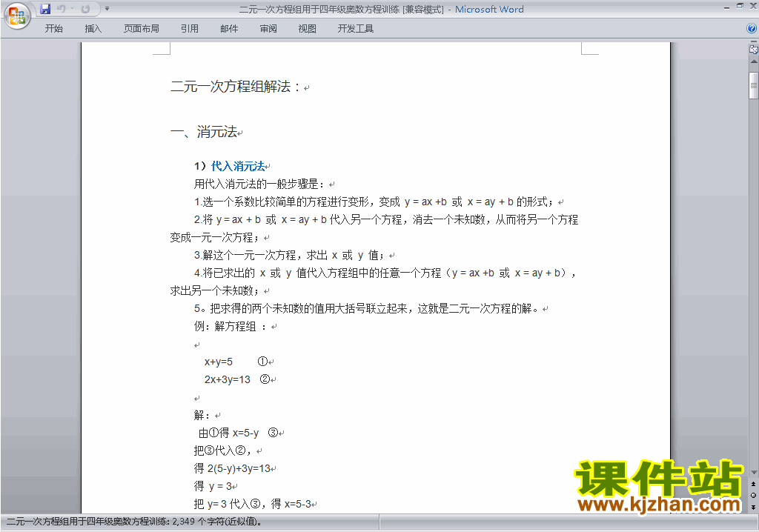Switch to the 插入 ribbon tab
The width and height of the screenshot is (759, 532).
[93, 29]
